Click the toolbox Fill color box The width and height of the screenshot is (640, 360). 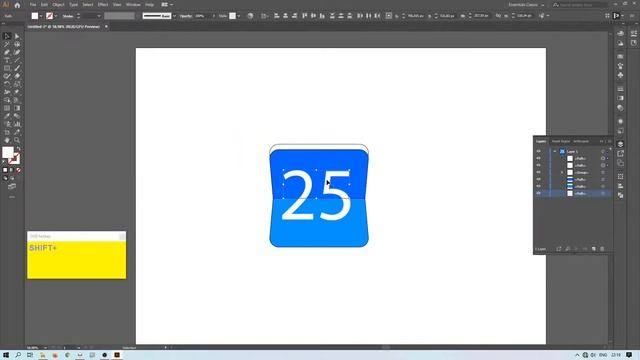point(8,152)
